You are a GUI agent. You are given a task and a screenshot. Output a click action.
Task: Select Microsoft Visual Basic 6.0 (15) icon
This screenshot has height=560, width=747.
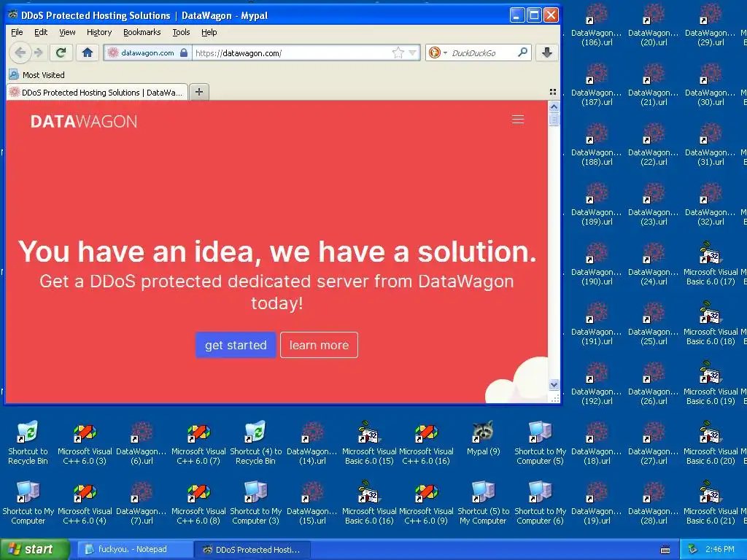(x=369, y=443)
